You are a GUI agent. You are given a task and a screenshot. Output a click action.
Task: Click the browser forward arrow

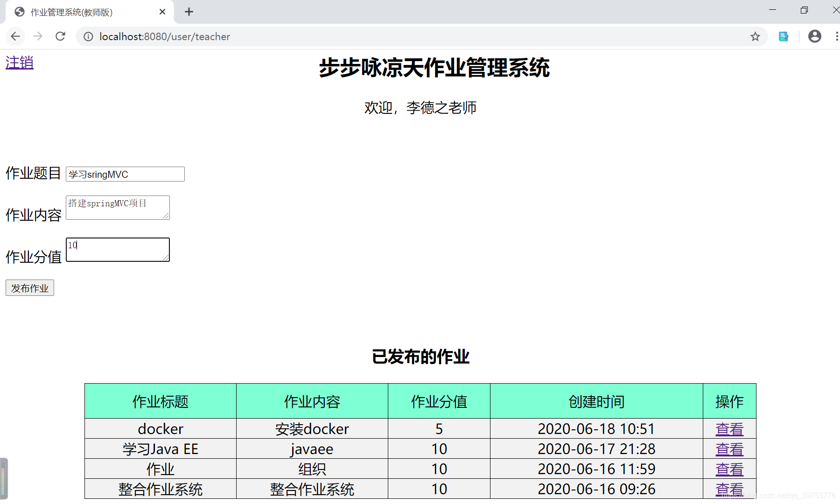tap(38, 36)
